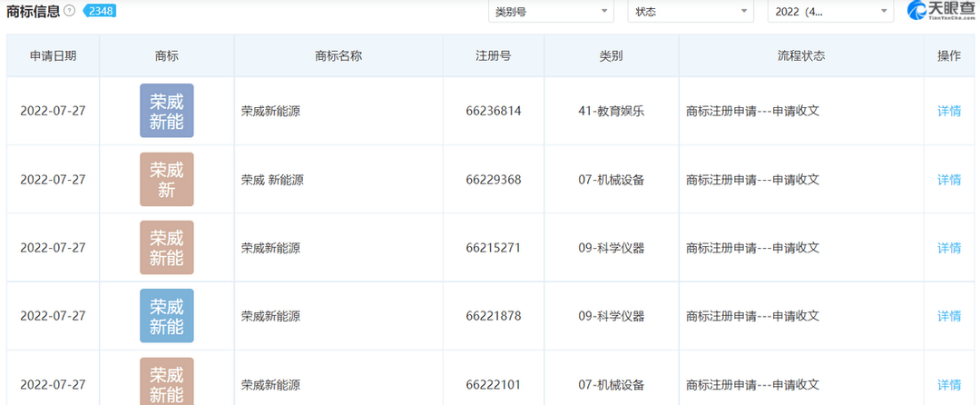Image resolution: width=980 pixels, height=405 pixels.
Task: Expand the 2022 year dropdown filter
Action: click(830, 11)
